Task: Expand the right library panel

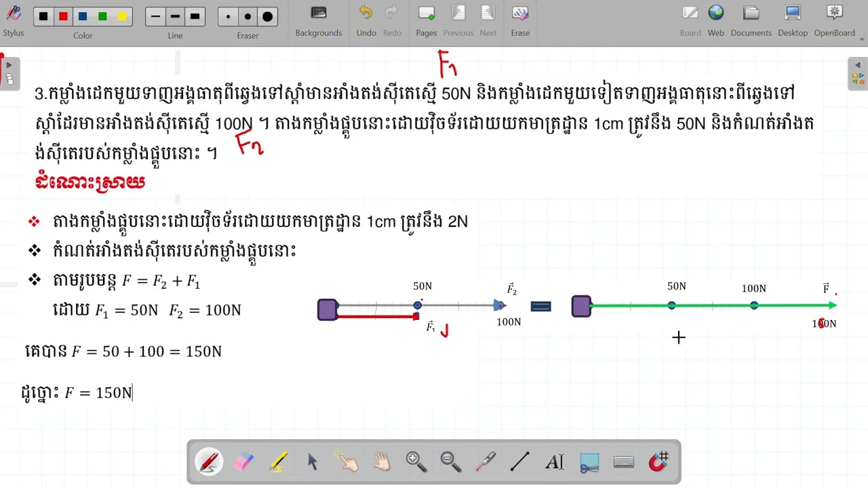Action: 857,73
